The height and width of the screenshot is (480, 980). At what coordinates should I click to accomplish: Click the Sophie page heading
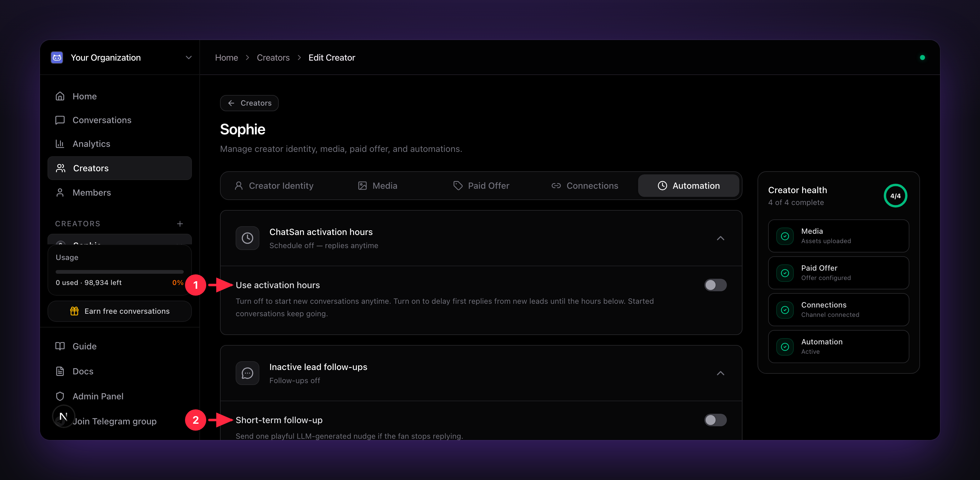tap(243, 130)
